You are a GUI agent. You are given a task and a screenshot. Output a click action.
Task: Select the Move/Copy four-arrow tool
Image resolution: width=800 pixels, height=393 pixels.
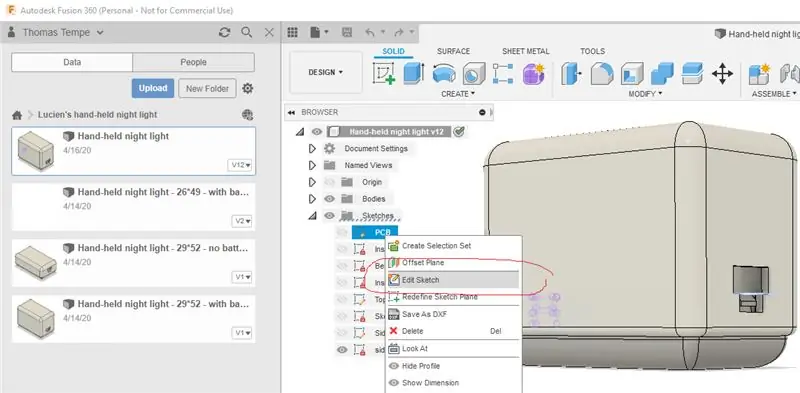click(722, 73)
